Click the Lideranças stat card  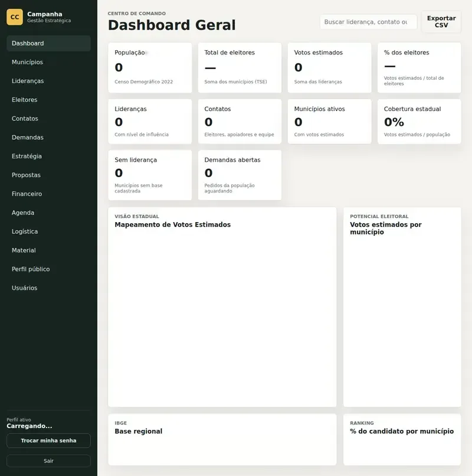click(x=150, y=122)
